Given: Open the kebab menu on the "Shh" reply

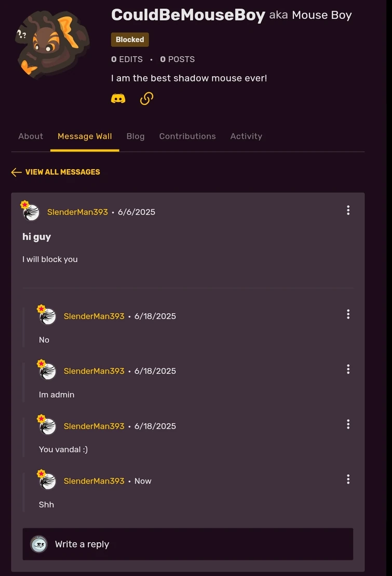Looking at the screenshot, I should (348, 479).
